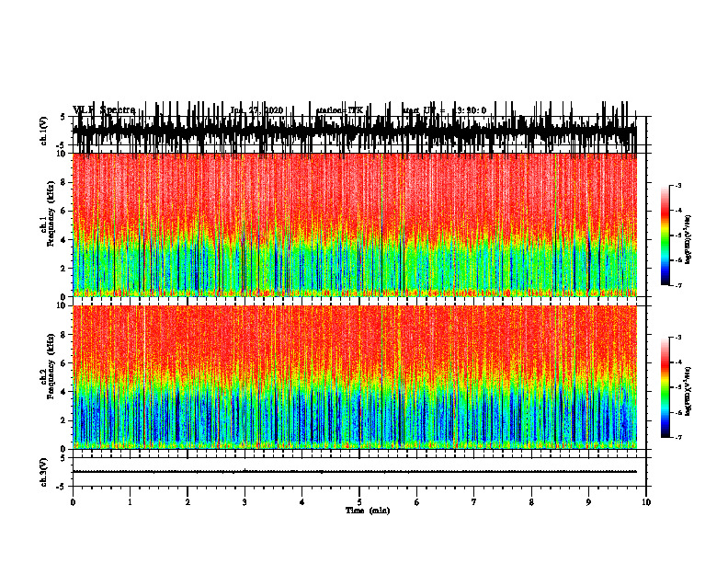Click the -3 value on ch.1 colorbar

[x=678, y=185]
